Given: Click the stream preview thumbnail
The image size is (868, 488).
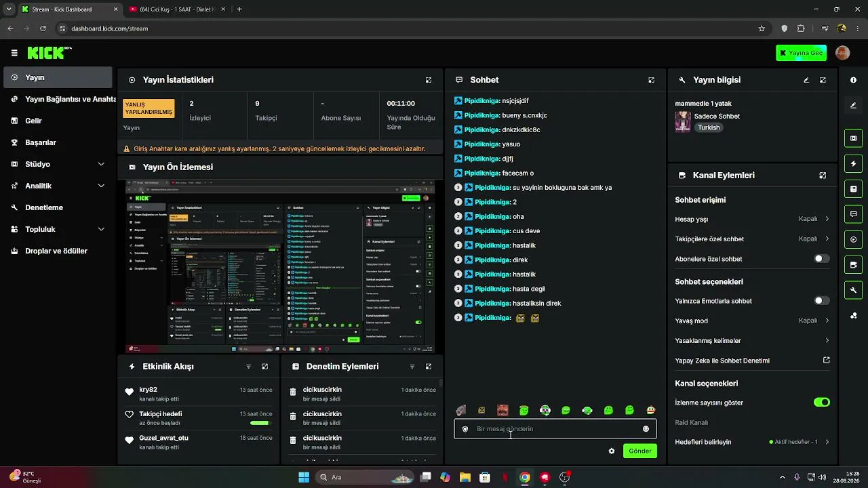Looking at the screenshot, I should coord(280,266).
